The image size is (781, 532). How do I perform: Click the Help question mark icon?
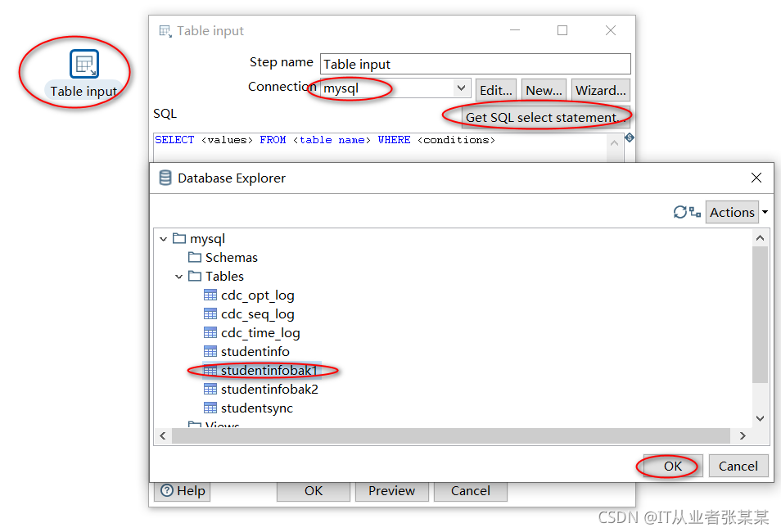[167, 491]
